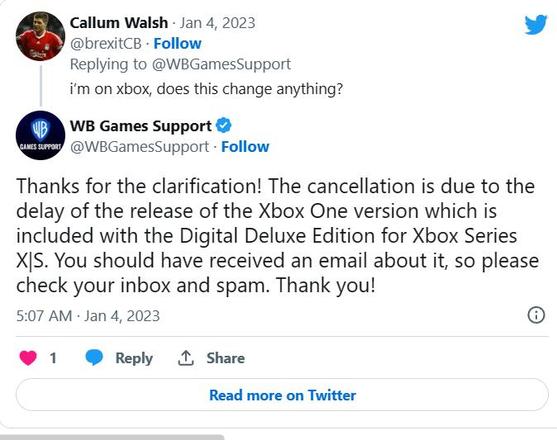
Task: Open the Callum Walsh display name
Action: point(119,23)
